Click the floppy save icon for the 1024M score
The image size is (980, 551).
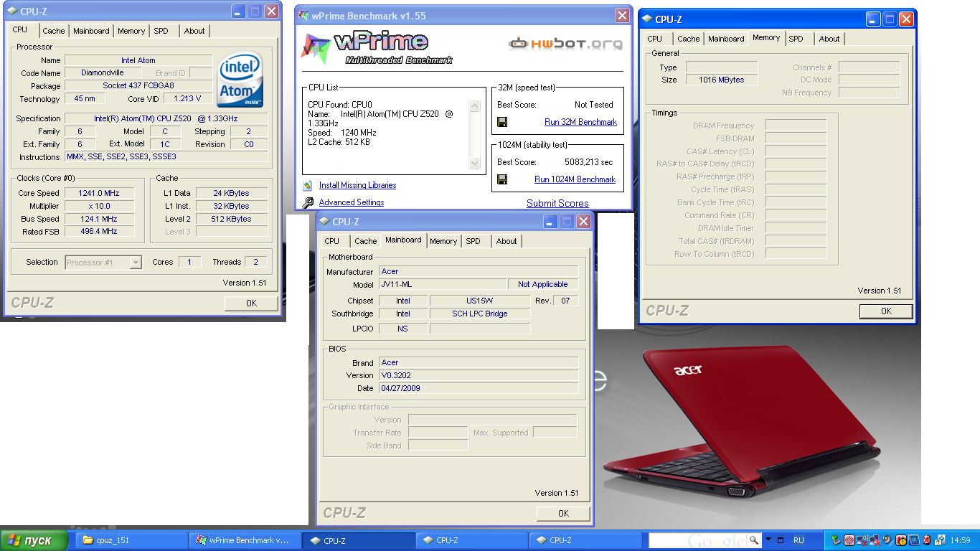502,179
